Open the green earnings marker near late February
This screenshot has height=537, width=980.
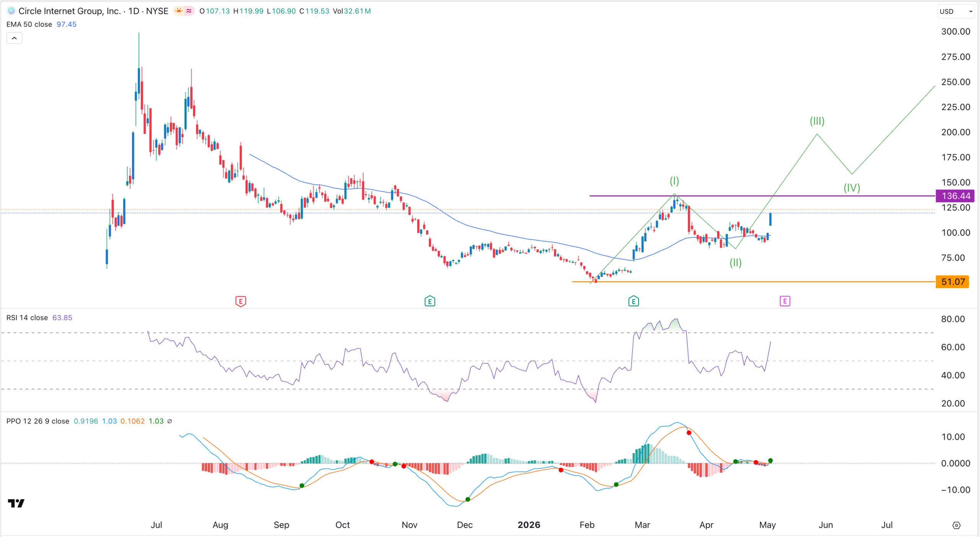[x=634, y=301]
